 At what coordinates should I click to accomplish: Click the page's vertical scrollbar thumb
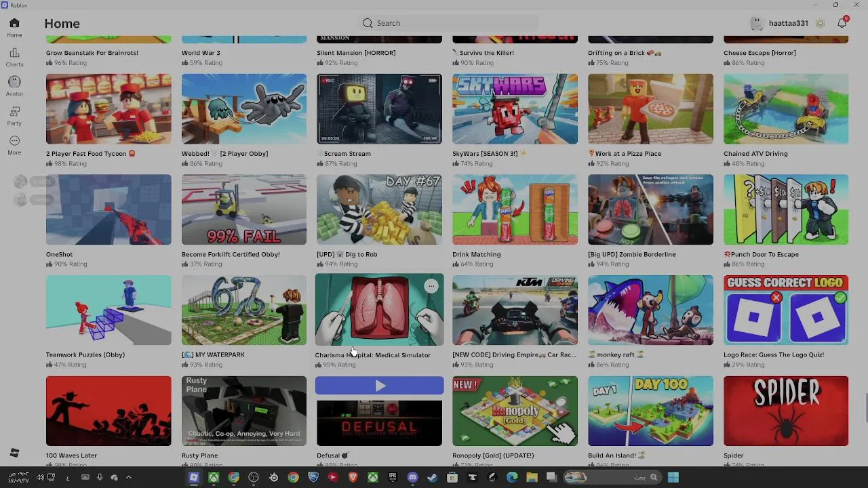coord(865,407)
